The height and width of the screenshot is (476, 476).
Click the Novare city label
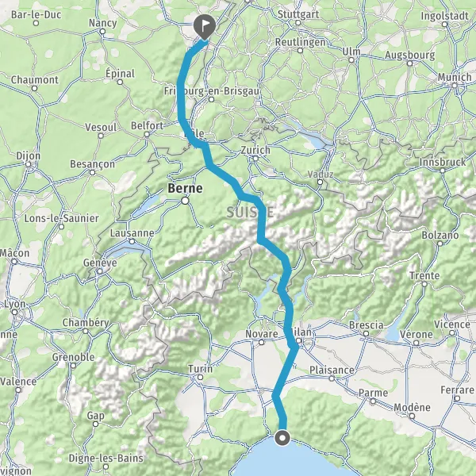tap(261, 334)
